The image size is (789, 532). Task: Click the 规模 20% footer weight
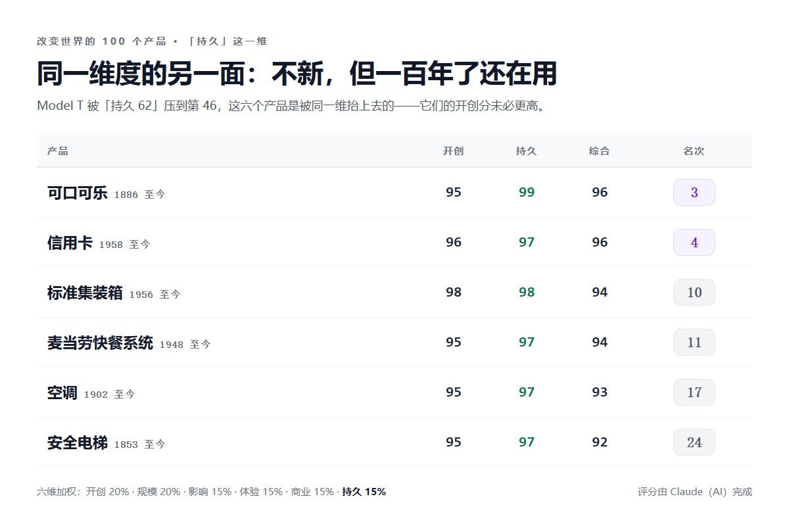coord(158,491)
